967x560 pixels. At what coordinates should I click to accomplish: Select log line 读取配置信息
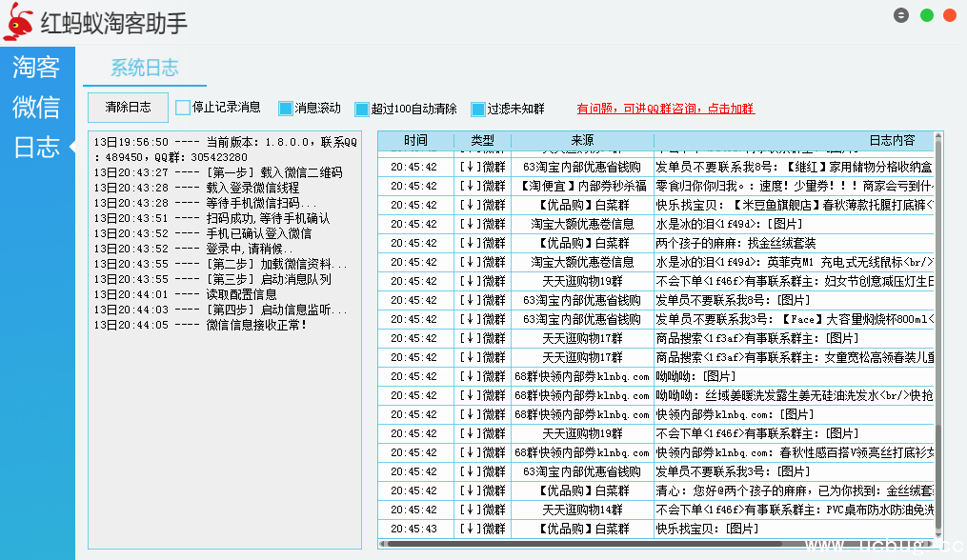tap(185, 295)
